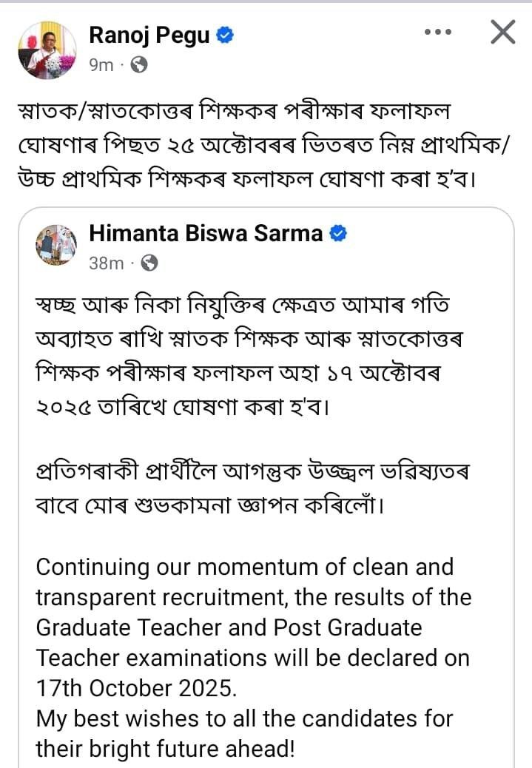
Task: Click the X icon at the top right
Action: coord(502,33)
